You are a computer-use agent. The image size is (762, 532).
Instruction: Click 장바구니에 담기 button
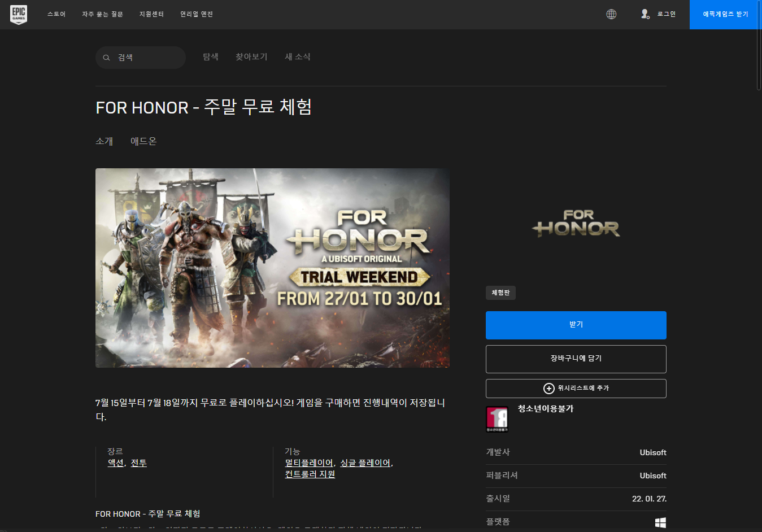point(576,359)
